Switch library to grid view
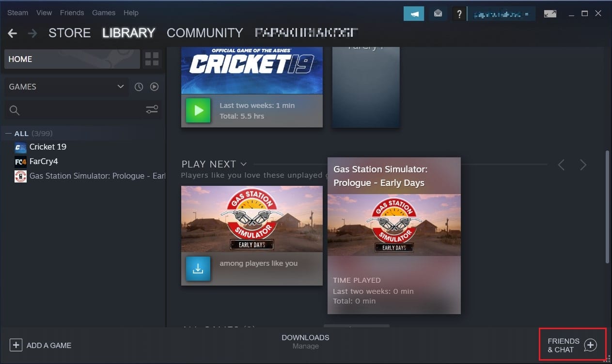The width and height of the screenshot is (612, 364). coord(152,59)
